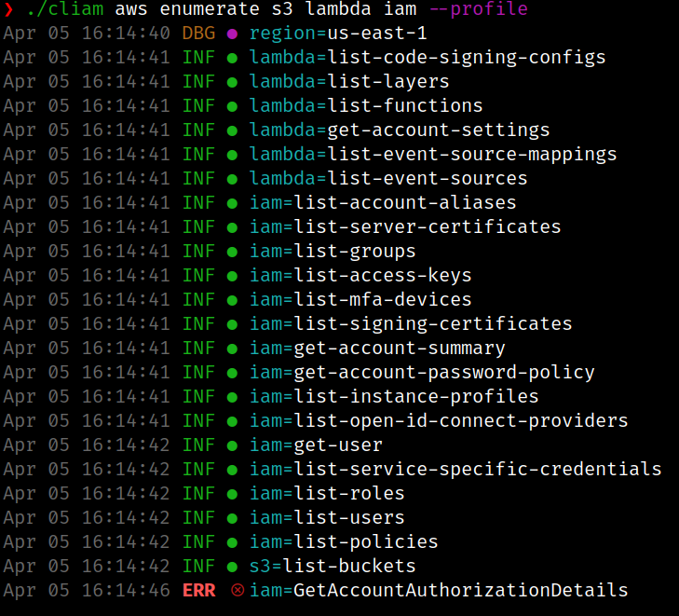Click the red prompt chevron

pos(8,9)
